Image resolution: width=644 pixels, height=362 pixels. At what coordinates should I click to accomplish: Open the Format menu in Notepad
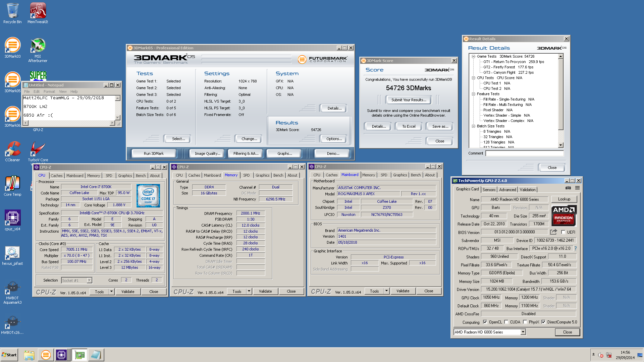pos(49,92)
